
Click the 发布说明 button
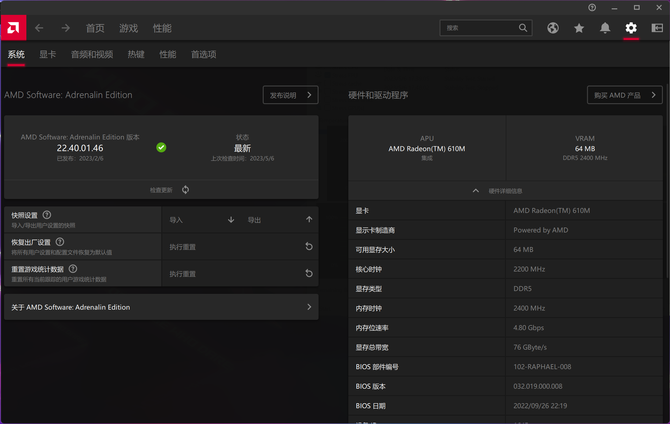[x=291, y=95]
